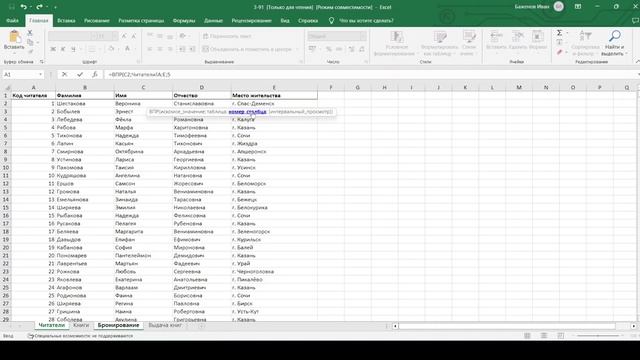Select column A header
The width and height of the screenshot is (640, 360).
click(33, 87)
